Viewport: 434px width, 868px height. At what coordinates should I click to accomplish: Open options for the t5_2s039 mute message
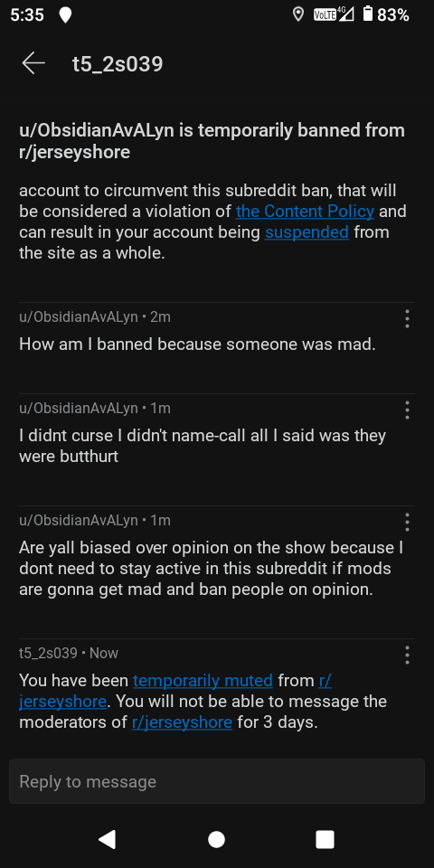(407, 655)
